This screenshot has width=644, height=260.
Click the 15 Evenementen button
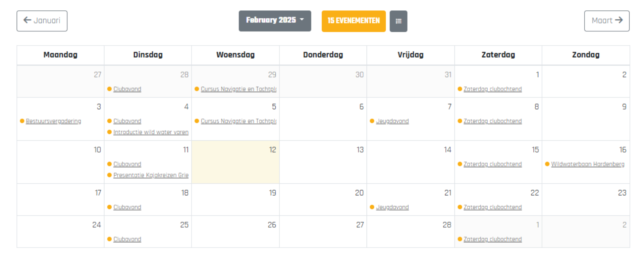[x=353, y=21]
